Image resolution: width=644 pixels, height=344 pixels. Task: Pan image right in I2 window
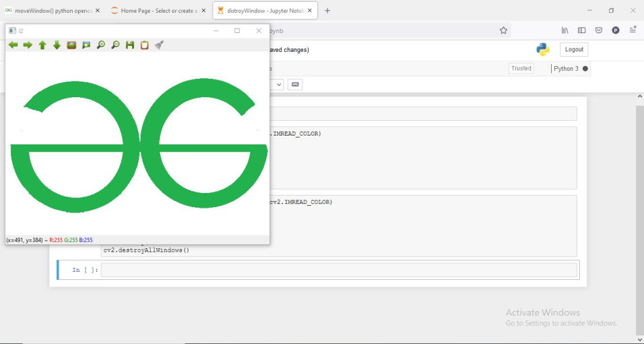[x=28, y=45]
